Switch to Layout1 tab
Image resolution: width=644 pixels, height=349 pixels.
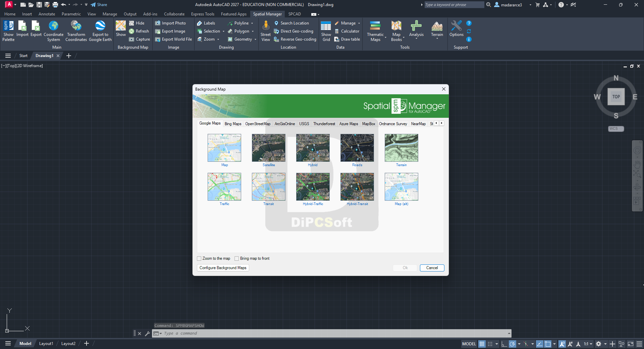[46, 344]
